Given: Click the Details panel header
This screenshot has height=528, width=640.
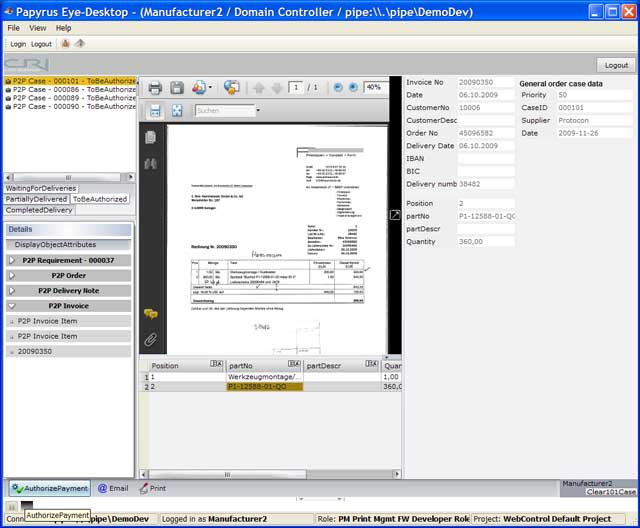Looking at the screenshot, I should point(68,229).
